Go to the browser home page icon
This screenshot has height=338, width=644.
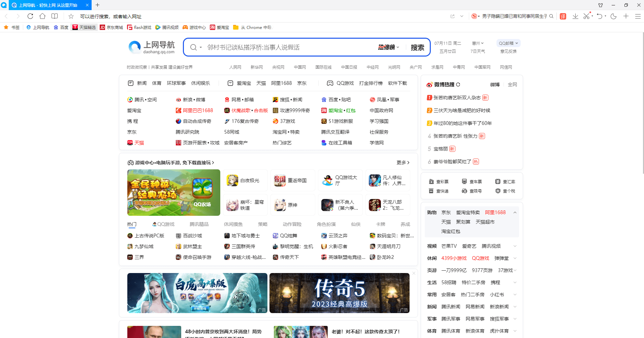pos(42,16)
